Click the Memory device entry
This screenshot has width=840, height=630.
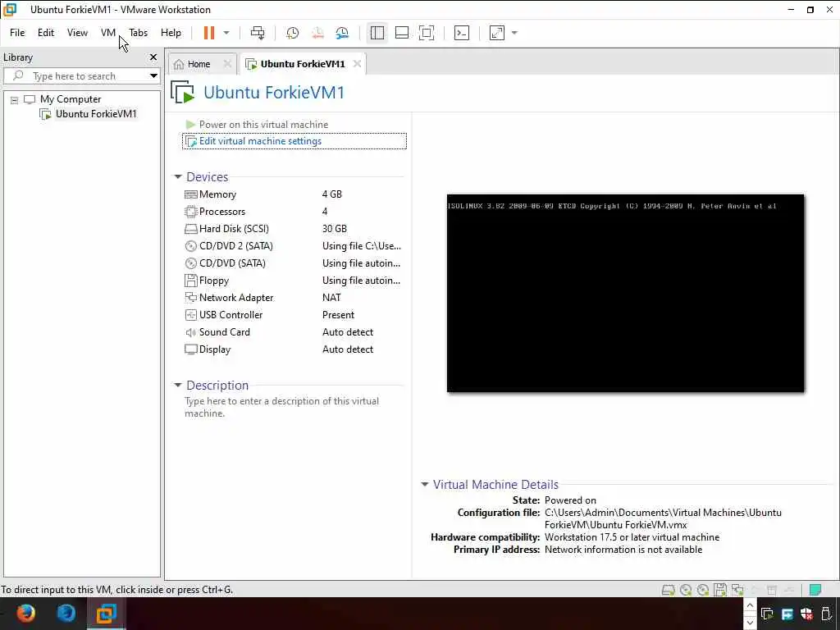(x=217, y=194)
